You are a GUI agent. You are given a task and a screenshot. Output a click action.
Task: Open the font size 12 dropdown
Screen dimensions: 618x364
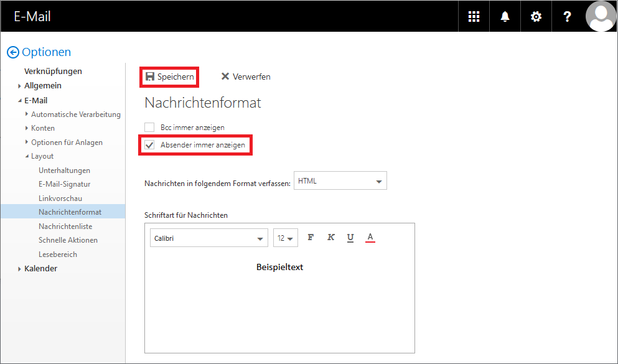(x=285, y=238)
